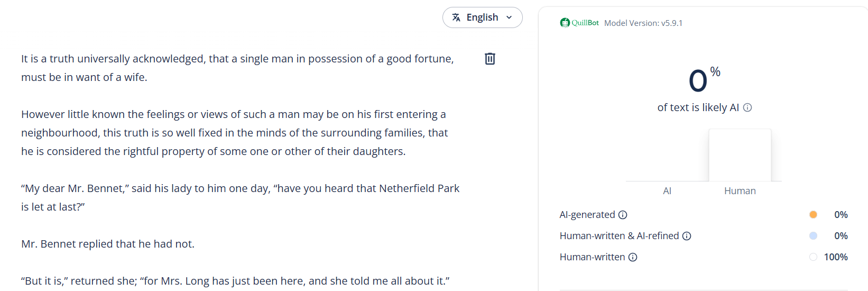Click the orange AI-generated color dot
Image resolution: width=868 pixels, height=291 pixels.
(813, 215)
